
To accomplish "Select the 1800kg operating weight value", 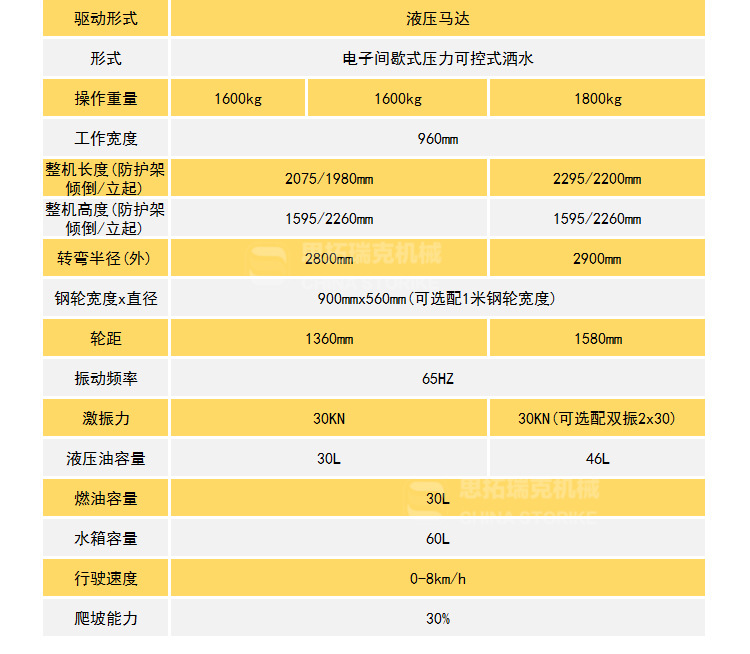I will click(597, 99).
